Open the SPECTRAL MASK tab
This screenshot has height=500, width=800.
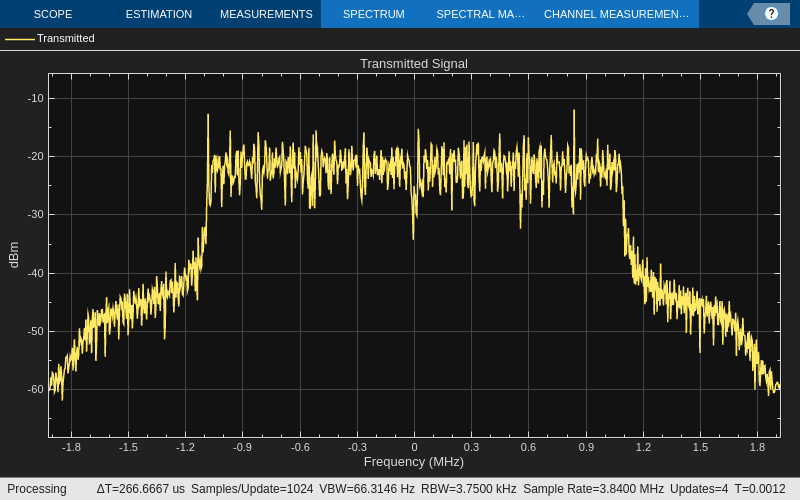click(481, 14)
